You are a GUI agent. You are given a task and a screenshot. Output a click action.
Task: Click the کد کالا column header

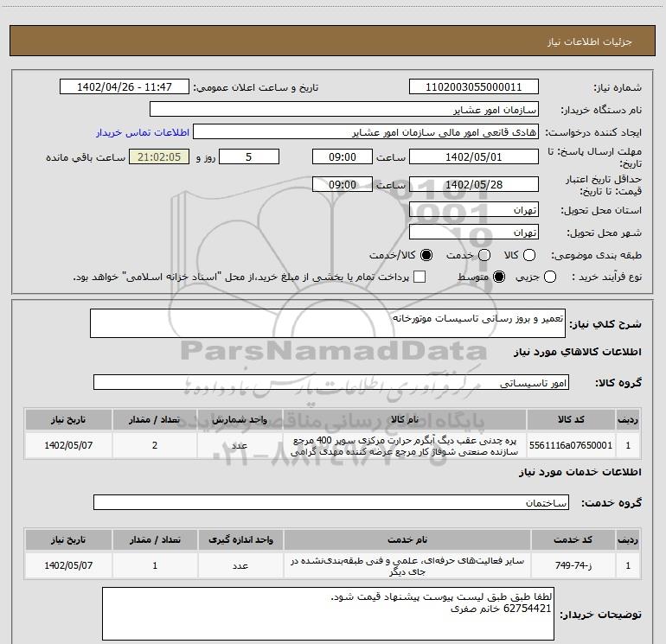tap(571, 419)
